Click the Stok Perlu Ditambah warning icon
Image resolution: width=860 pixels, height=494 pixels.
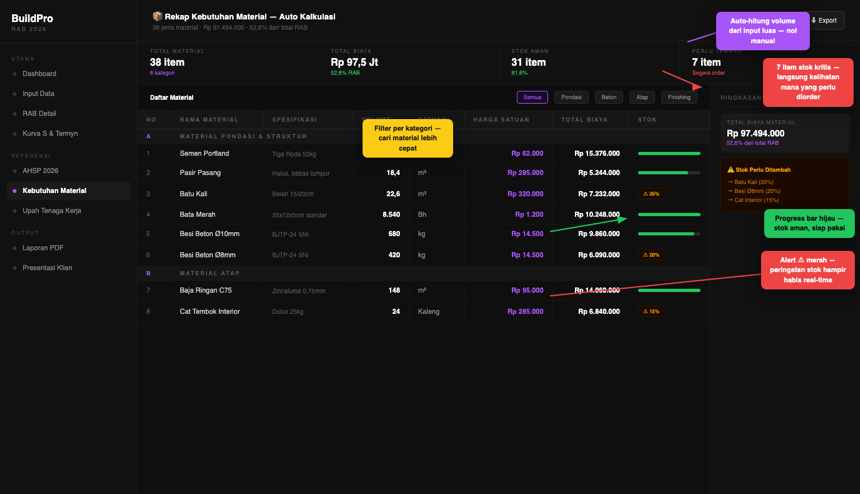point(730,169)
